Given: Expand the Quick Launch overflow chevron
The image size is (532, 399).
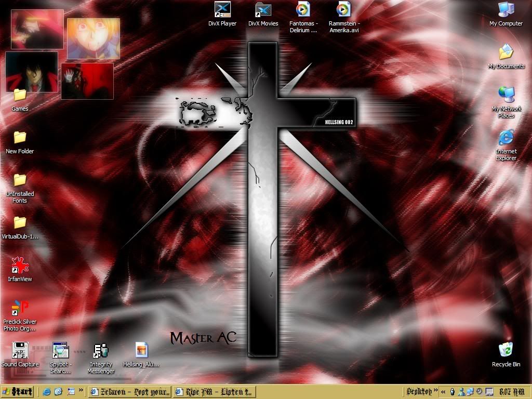Looking at the screenshot, I should click(x=81, y=390).
